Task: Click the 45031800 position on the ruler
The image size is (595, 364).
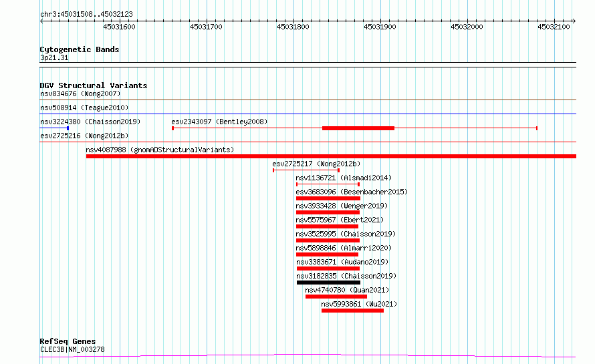Action: (x=293, y=27)
